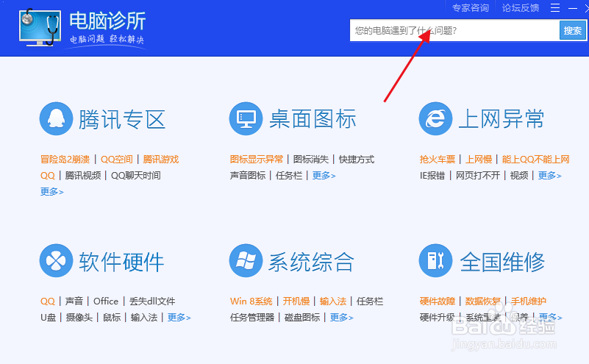Click the Internet Explorer icon
The height and width of the screenshot is (364, 589).
coord(435,118)
